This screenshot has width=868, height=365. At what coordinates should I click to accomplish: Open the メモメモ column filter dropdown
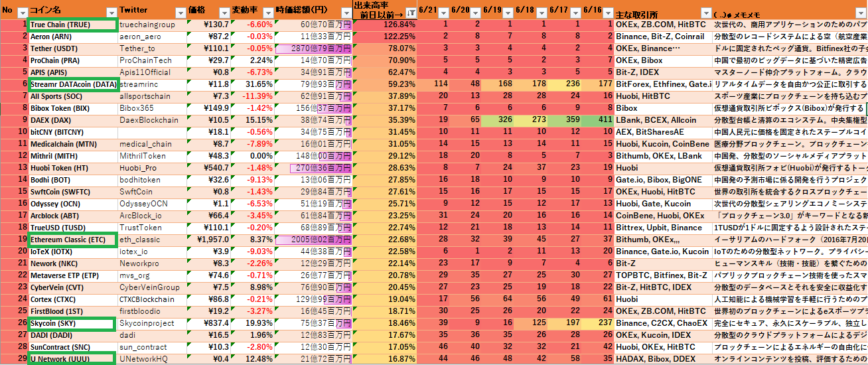pyautogui.click(x=861, y=12)
